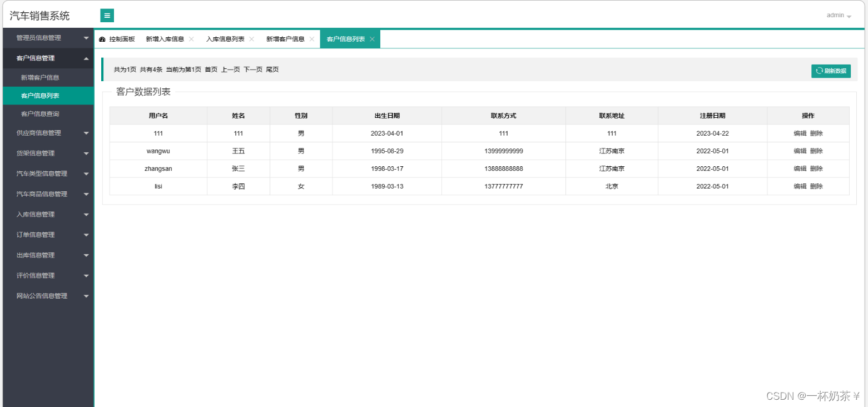Viewport: 868px width, 407px height.
Task: Select 客户信息列表 in the sidebar
Action: tap(48, 96)
